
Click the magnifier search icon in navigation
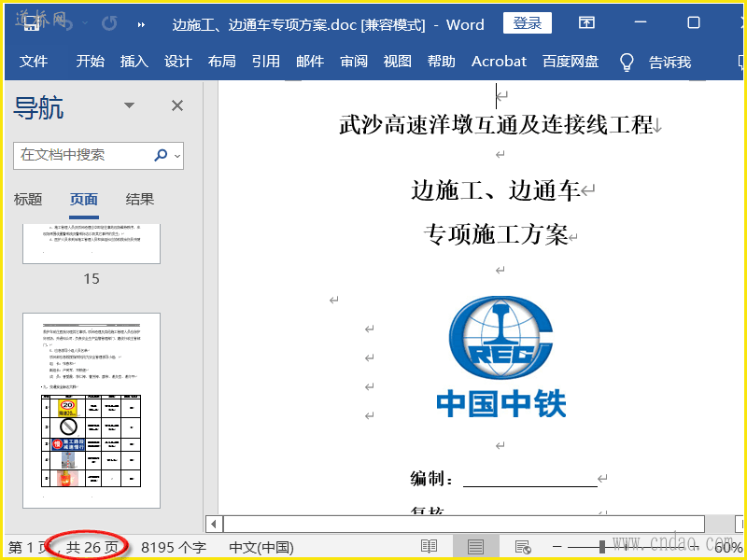[161, 155]
